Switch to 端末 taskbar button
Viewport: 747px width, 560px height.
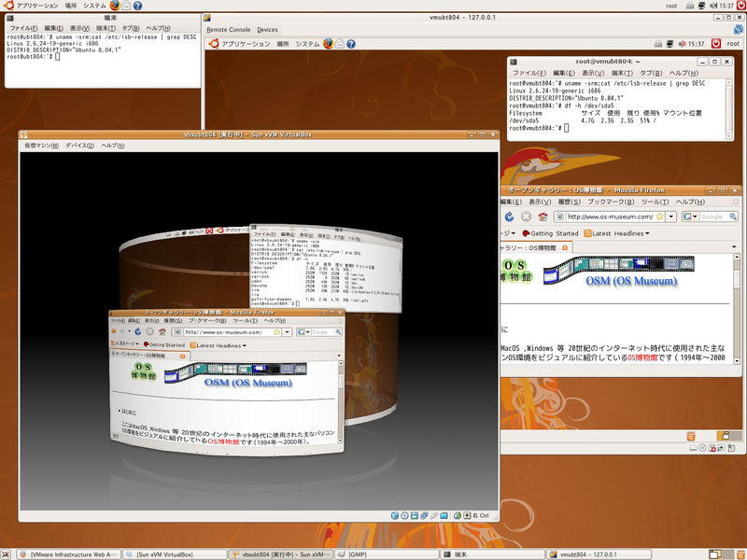[493, 554]
